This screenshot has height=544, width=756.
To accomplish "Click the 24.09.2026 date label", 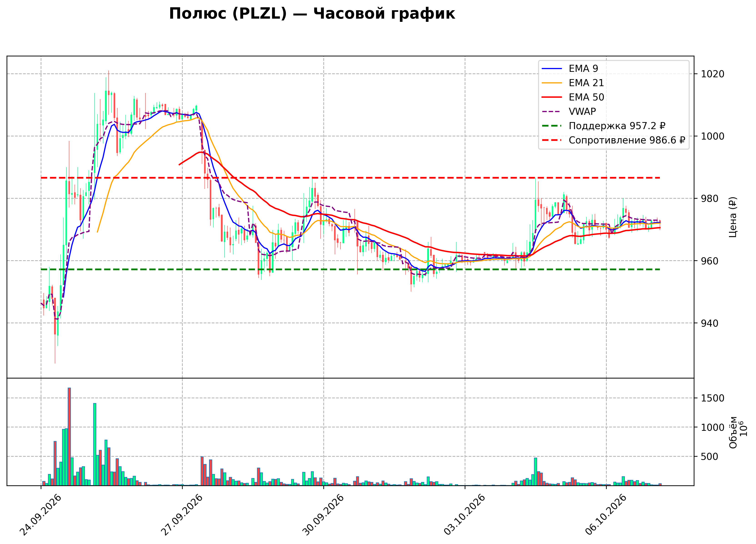I will tap(41, 515).
